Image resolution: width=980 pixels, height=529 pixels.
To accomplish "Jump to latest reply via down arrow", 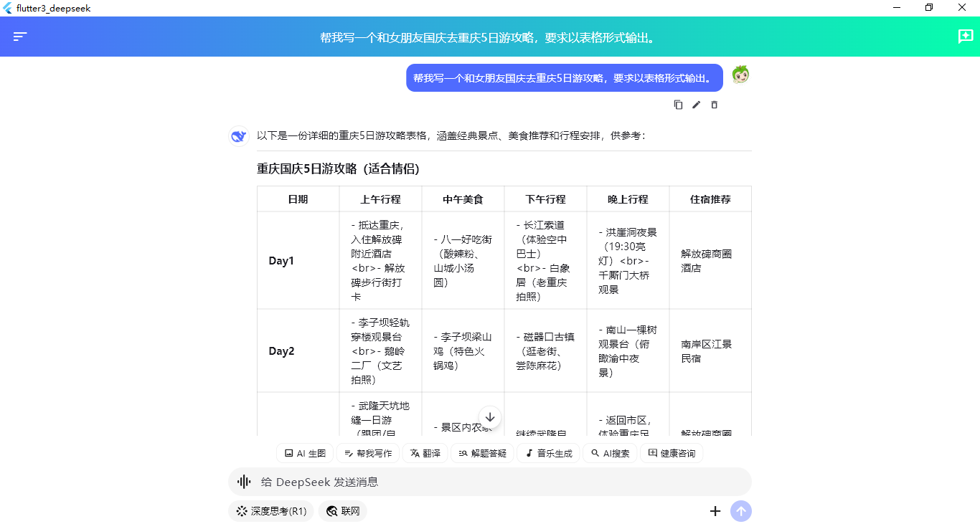I will tap(490, 416).
